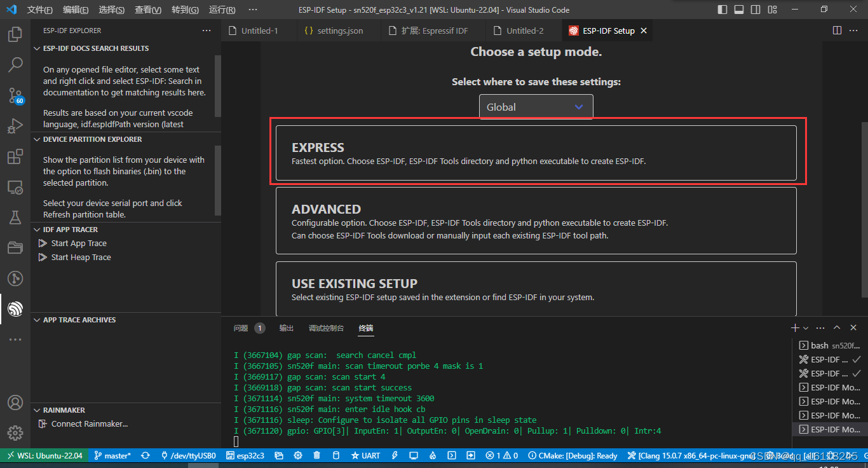Open the ESP-IDF Explorer Espressif icon
This screenshot has height=468, width=868.
(15, 309)
